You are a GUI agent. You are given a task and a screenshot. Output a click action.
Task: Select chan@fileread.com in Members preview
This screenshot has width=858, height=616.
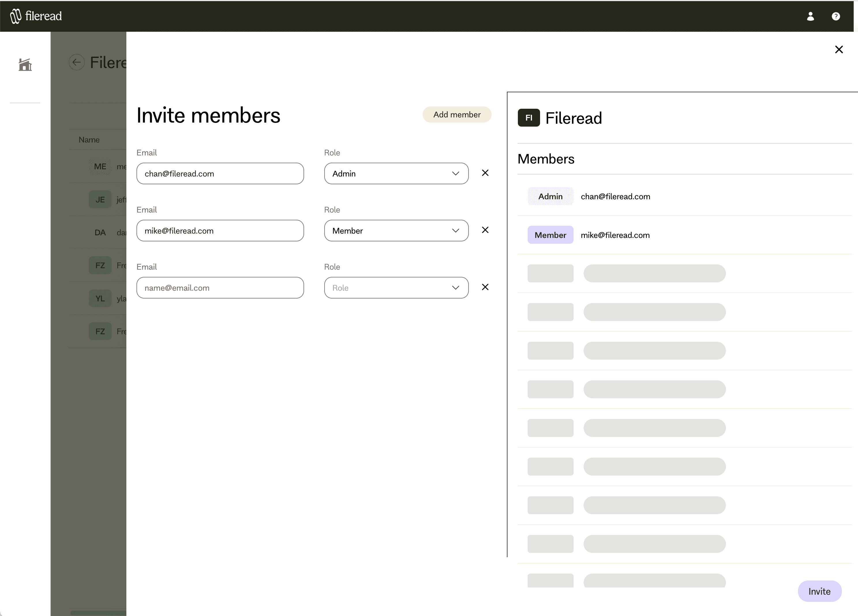tap(615, 197)
